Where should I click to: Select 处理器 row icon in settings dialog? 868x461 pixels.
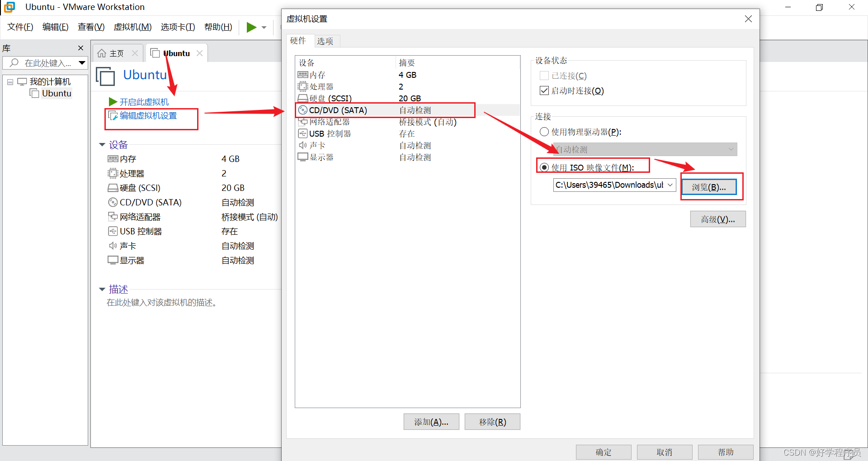[302, 86]
